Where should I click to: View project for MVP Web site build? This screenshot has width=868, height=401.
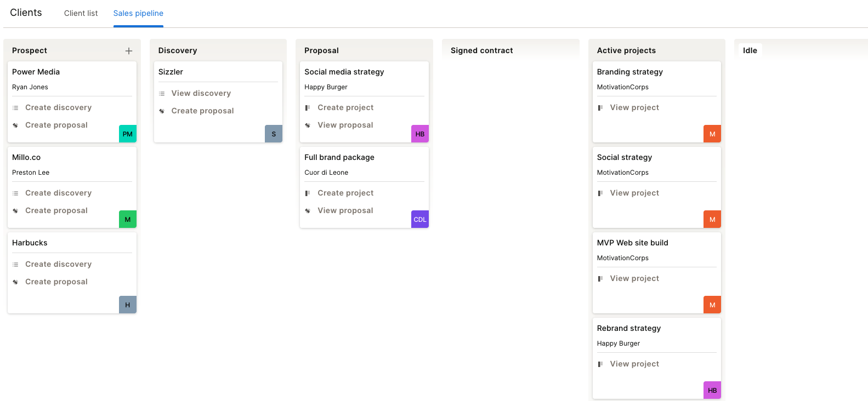tap(634, 278)
